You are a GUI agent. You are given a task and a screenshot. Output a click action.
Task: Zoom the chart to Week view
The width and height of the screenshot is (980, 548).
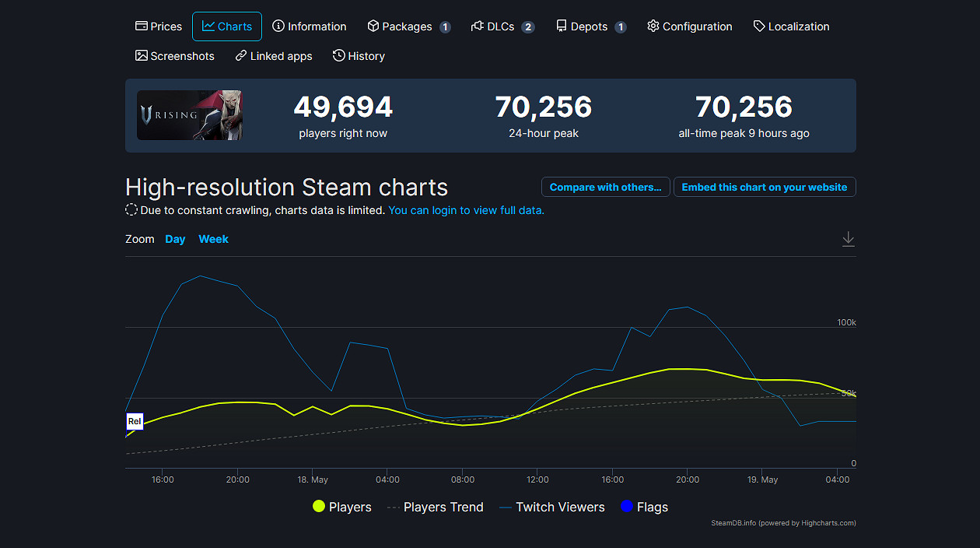click(x=213, y=239)
